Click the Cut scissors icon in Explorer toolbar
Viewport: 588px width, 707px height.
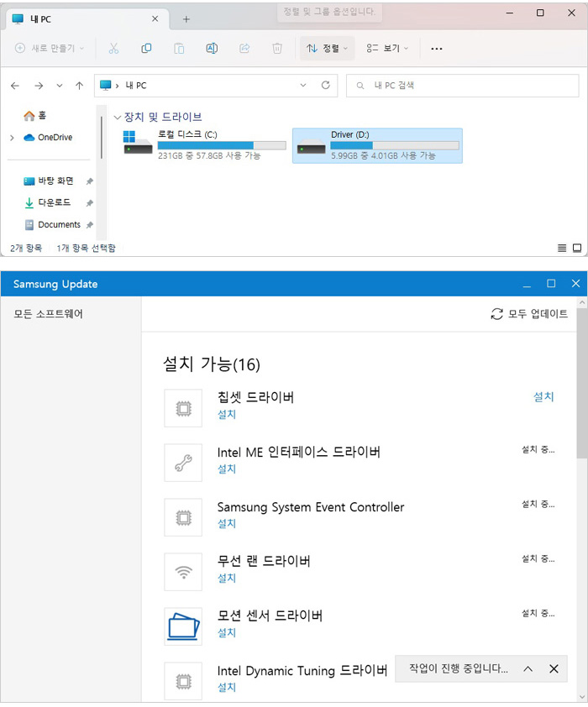click(113, 48)
